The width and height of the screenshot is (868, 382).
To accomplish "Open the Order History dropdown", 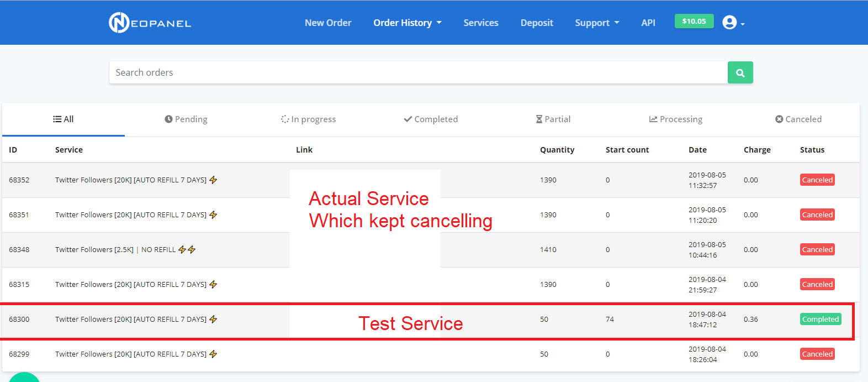I will pos(407,23).
